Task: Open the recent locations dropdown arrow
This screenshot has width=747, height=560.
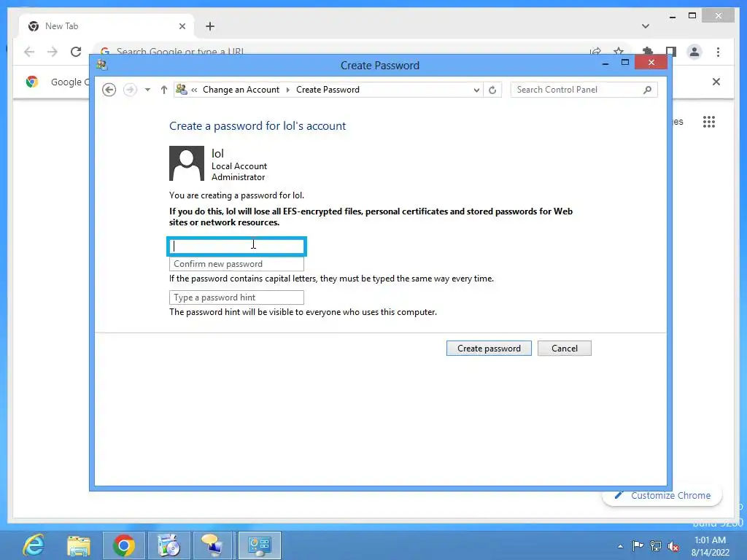Action: point(147,90)
